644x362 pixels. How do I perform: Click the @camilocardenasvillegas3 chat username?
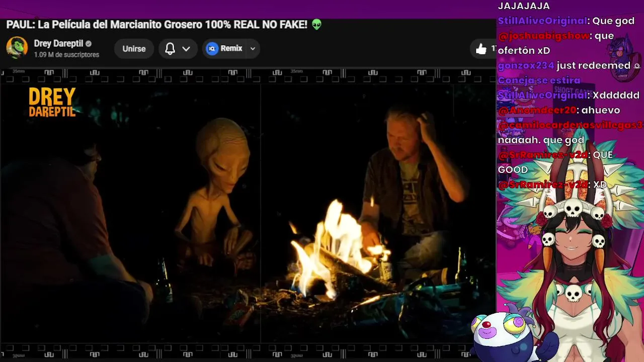coord(570,125)
